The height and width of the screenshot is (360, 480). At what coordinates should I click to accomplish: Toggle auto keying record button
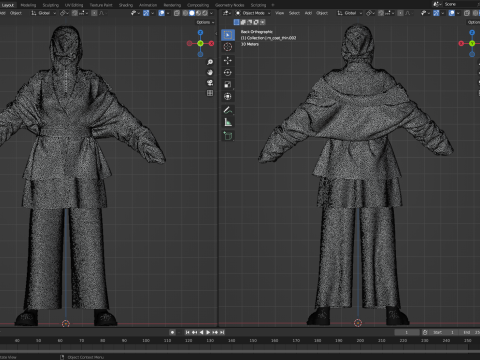point(172,332)
